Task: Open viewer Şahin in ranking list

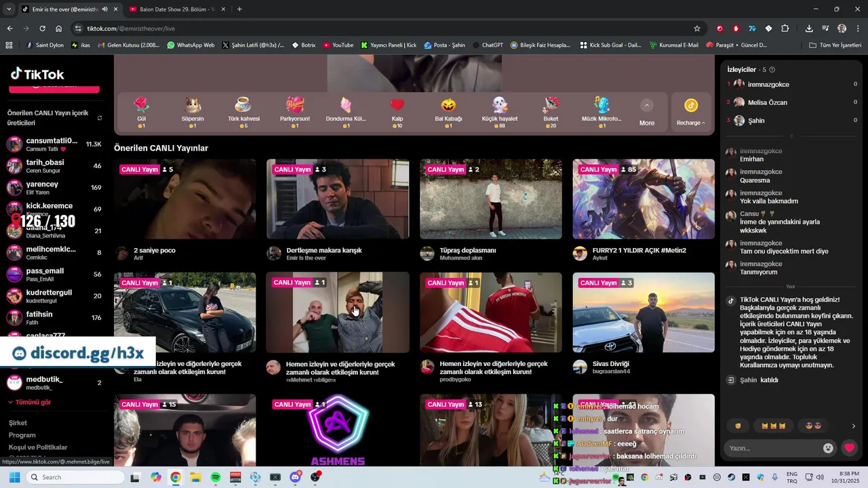Action: tap(792, 121)
